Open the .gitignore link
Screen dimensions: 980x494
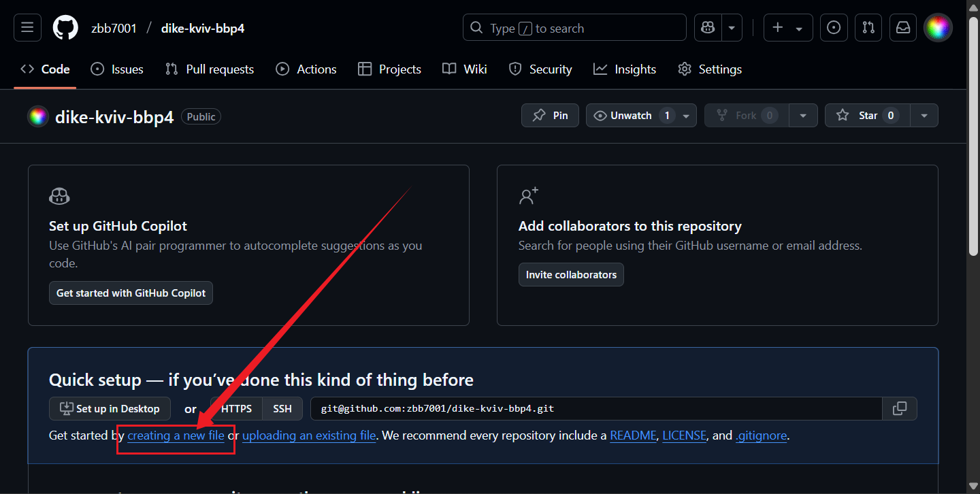point(761,435)
